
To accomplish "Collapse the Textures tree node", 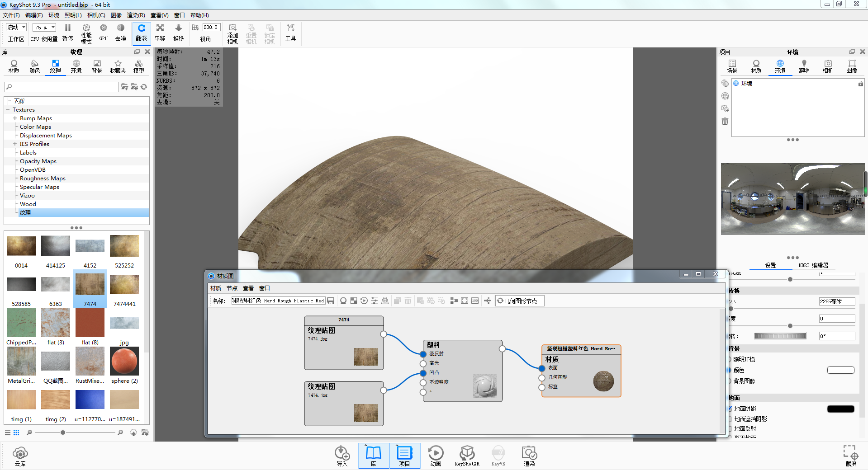I will pos(8,109).
